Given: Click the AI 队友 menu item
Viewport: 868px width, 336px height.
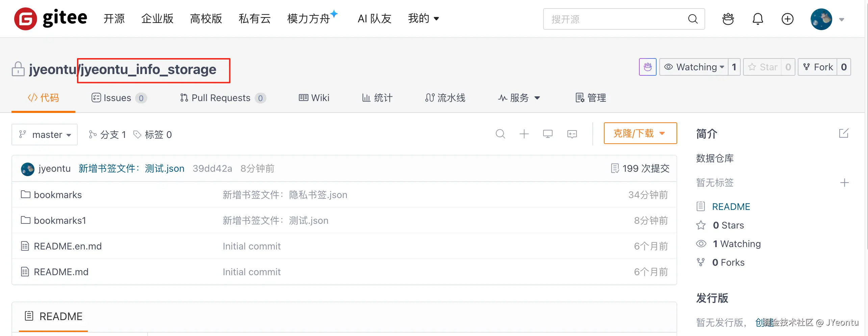Looking at the screenshot, I should click(375, 19).
